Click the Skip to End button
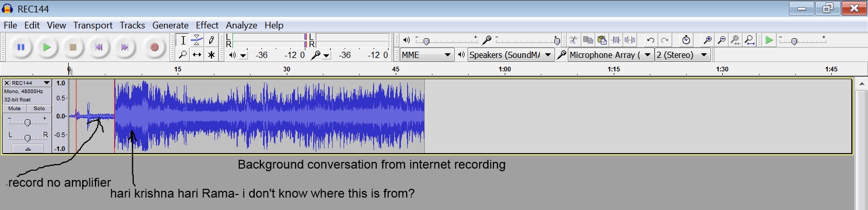Screen dimensions: 868x210 (x=125, y=48)
